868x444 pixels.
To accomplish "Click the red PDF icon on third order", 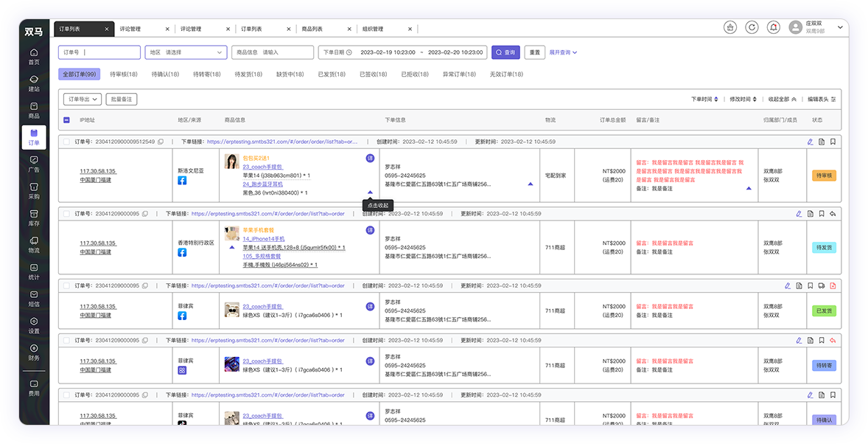I will pyautogui.click(x=833, y=286).
